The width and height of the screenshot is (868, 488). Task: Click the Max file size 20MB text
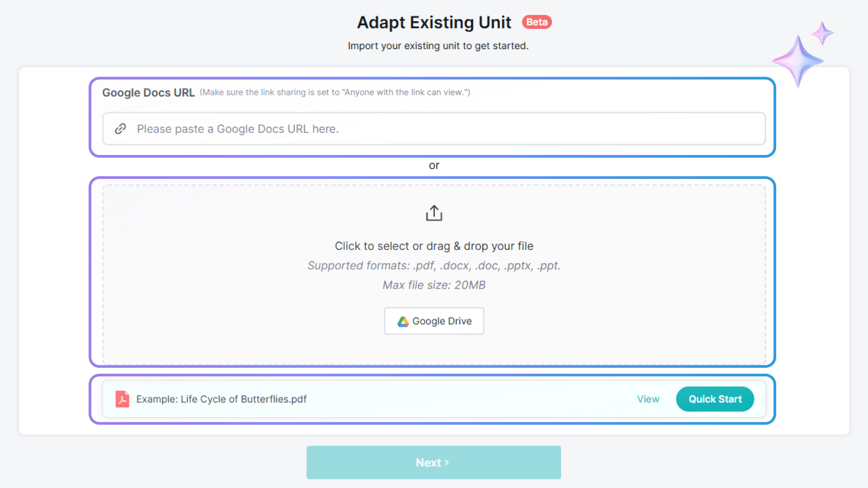coord(434,285)
